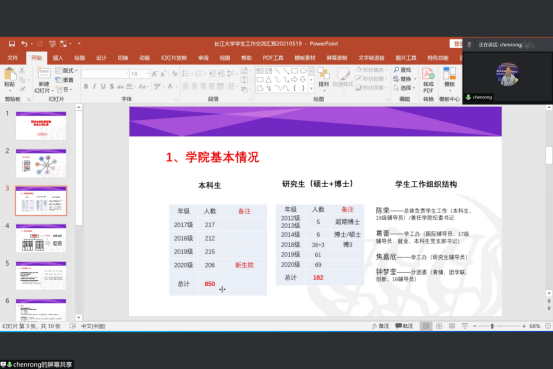553x369 pixels.
Task: Open the Insert ribbon tab
Action: point(58,58)
